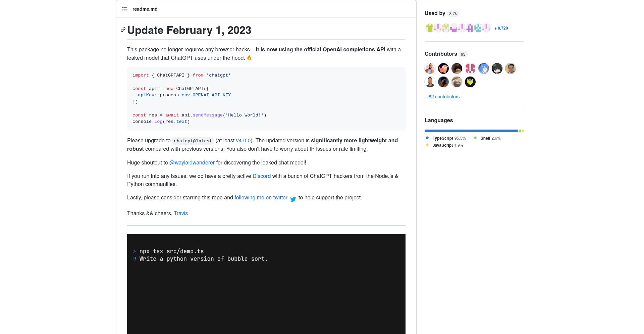Visit the @waylaidwanderer profile link
The height and width of the screenshot is (334, 644).
(192, 162)
